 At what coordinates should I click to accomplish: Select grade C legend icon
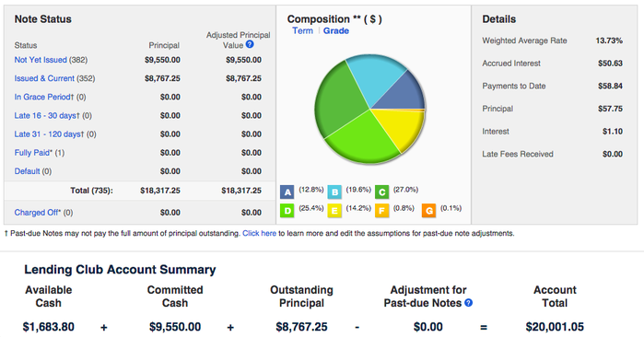[x=382, y=192]
